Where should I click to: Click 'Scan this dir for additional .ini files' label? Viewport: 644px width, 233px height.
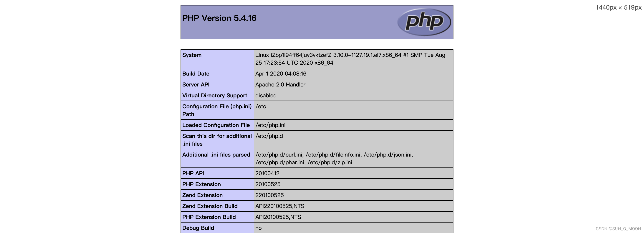coord(217,140)
